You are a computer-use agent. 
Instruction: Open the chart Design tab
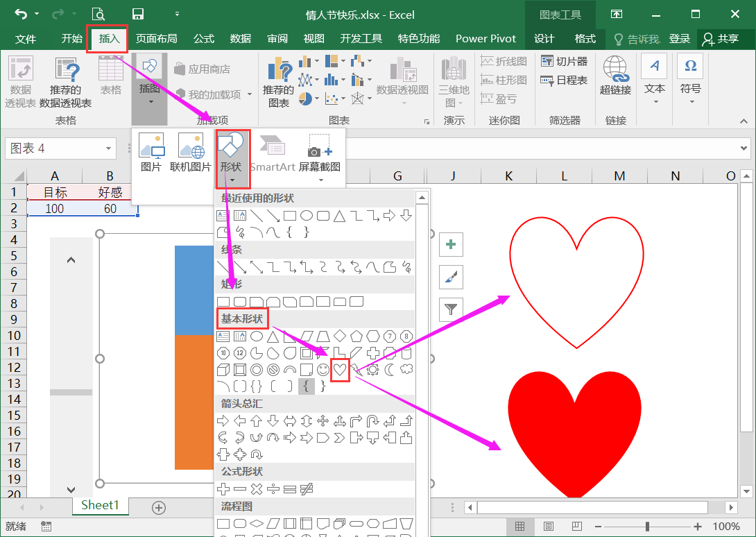(544, 39)
